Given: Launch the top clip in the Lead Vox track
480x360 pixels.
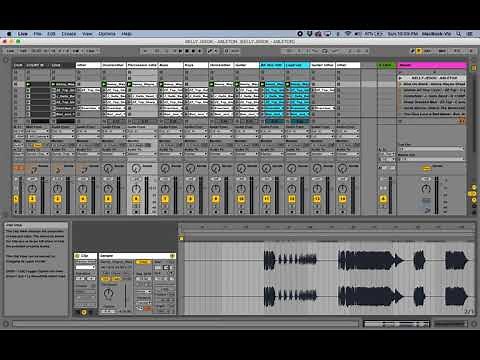Looking at the screenshot, I should (288, 84).
